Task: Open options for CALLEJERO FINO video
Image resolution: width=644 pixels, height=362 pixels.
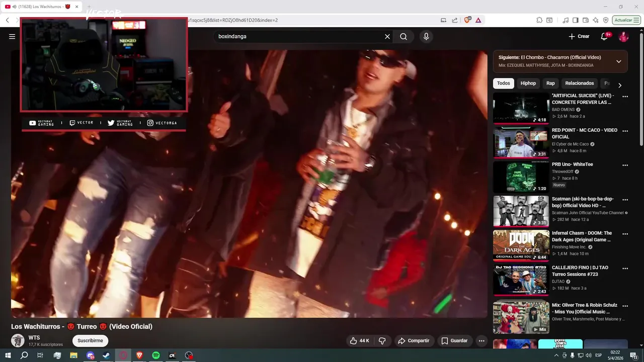Action: 625,268
